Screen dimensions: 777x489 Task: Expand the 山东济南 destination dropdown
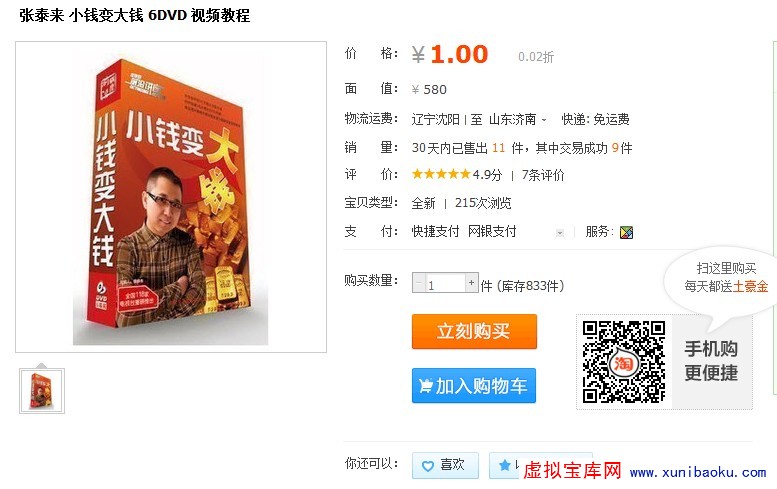click(518, 119)
